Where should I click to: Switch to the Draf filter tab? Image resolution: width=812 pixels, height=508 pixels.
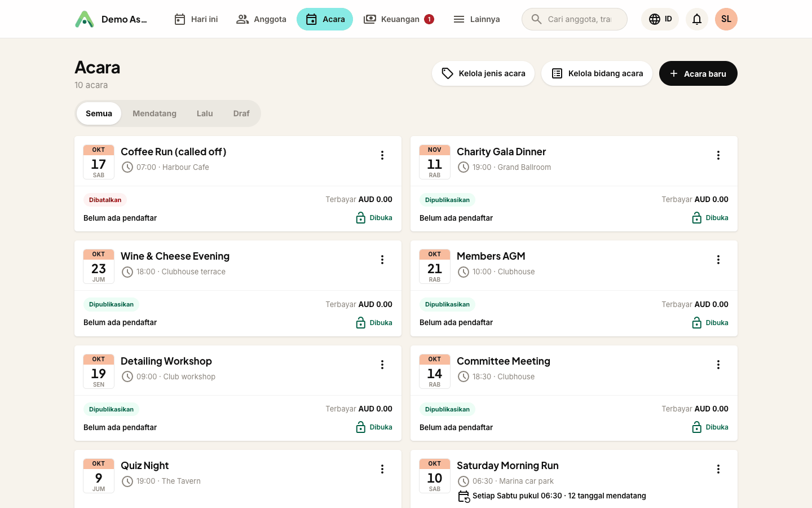coord(241,113)
